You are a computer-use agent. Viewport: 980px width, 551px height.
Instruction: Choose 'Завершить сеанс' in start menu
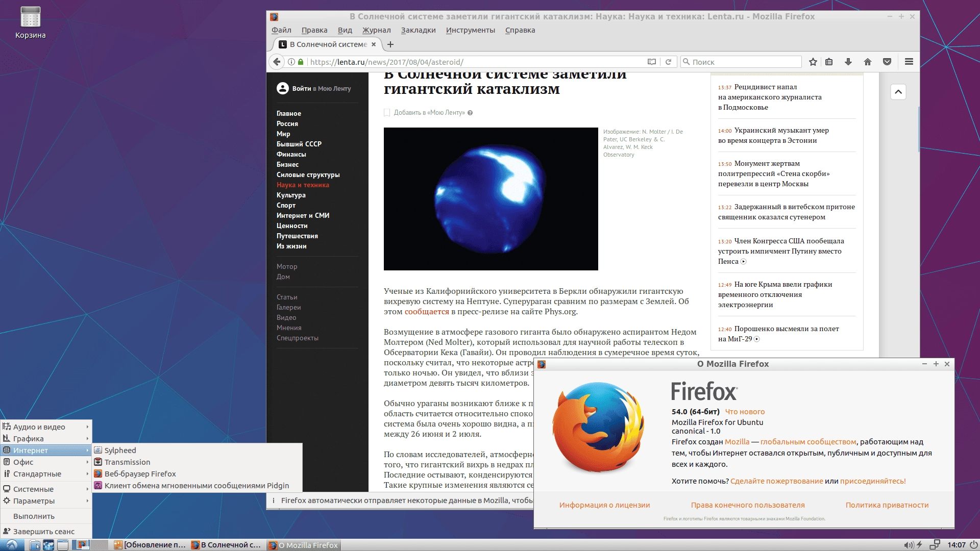click(46, 531)
